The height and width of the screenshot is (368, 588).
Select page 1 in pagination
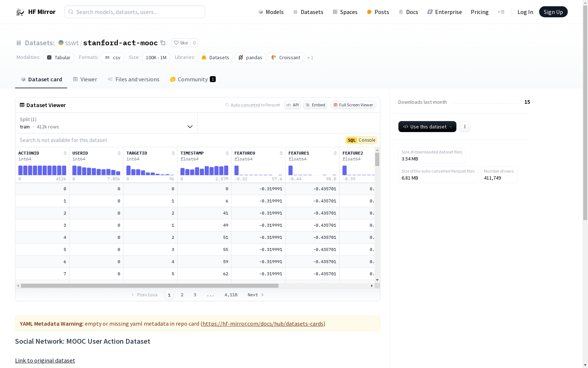click(169, 295)
